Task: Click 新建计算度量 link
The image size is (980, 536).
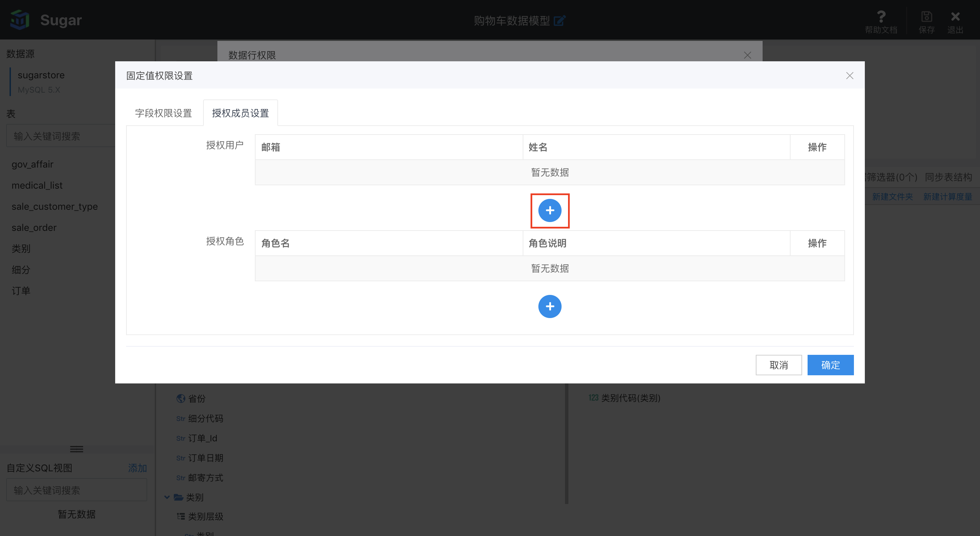Action: tap(947, 196)
